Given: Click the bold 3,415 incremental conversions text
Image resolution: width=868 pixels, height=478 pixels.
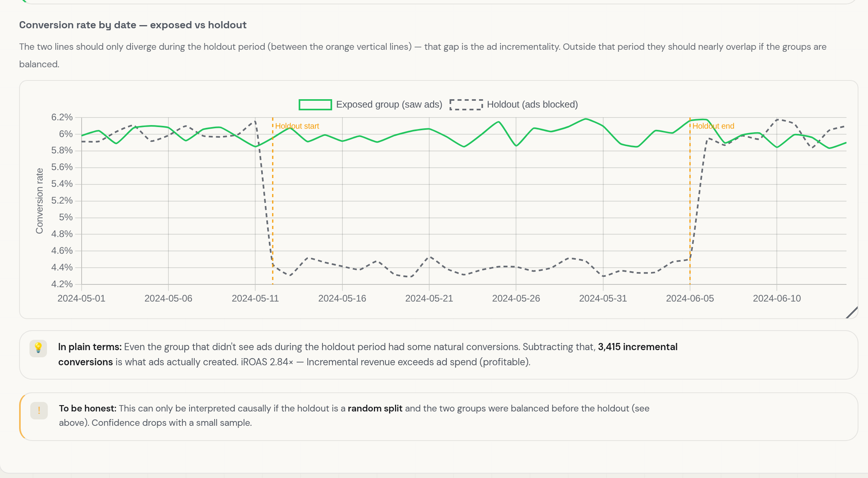Looking at the screenshot, I should [x=368, y=355].
